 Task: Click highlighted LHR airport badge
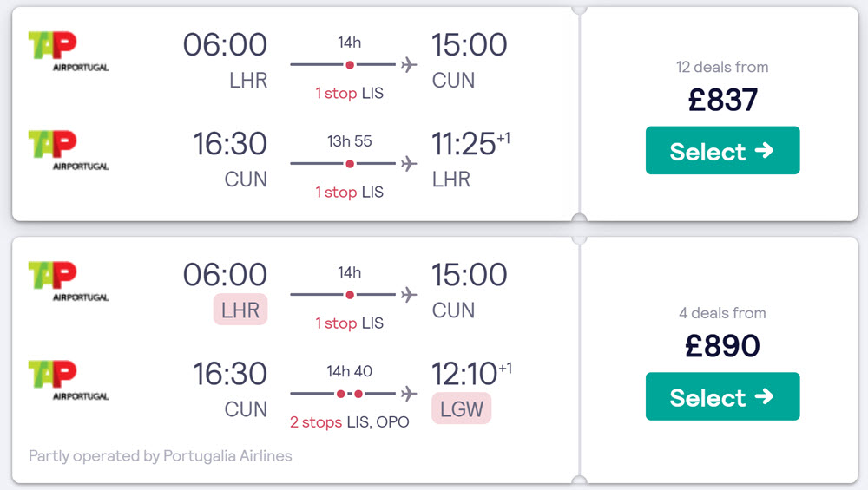(x=240, y=310)
